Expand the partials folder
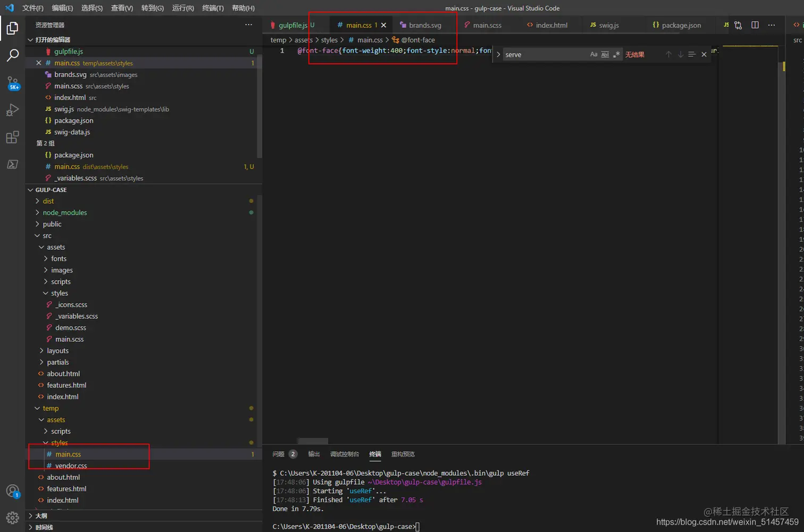804x532 pixels. (57, 362)
